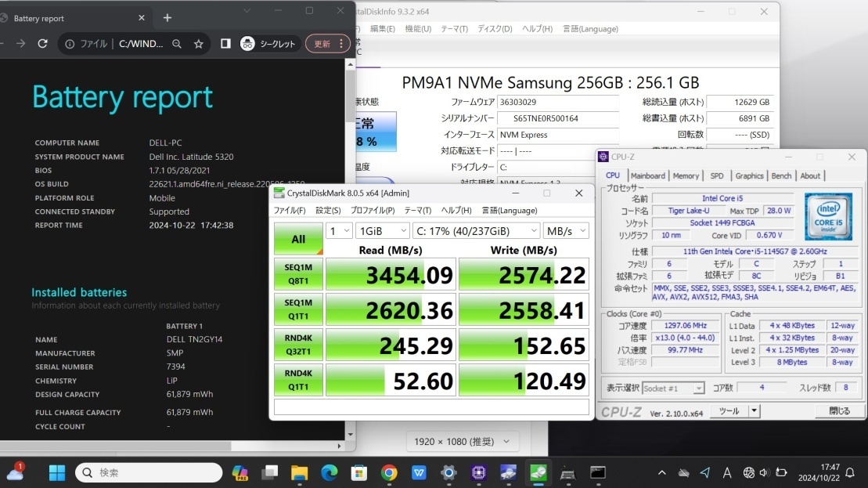Expand the 1GiB test size dropdown
The height and width of the screenshot is (488, 868).
coord(382,231)
